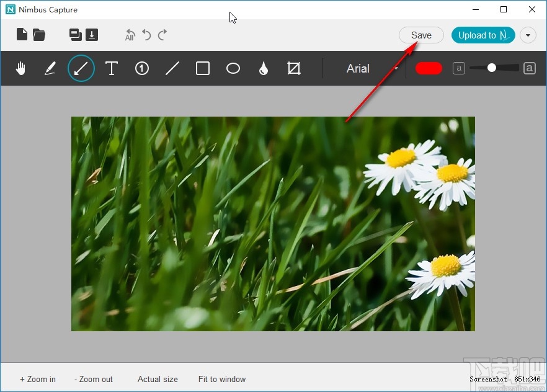547x392 pixels.
Task: Open a file from folder icon
Action: pyautogui.click(x=39, y=35)
